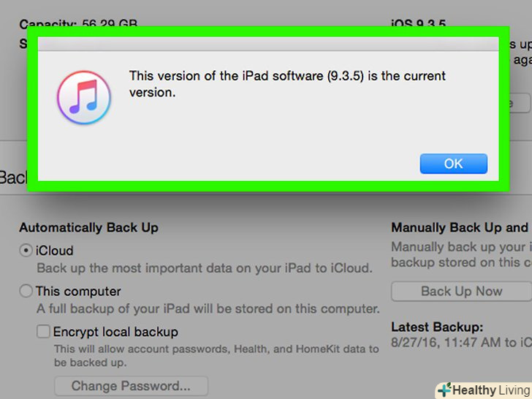Click the Automatically Back Up heading
The width and height of the screenshot is (532, 399).
coord(89,228)
